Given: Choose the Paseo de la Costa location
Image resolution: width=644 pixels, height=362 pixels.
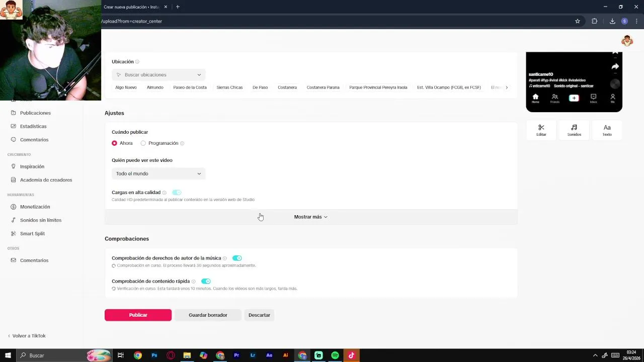Looking at the screenshot, I should tap(190, 87).
